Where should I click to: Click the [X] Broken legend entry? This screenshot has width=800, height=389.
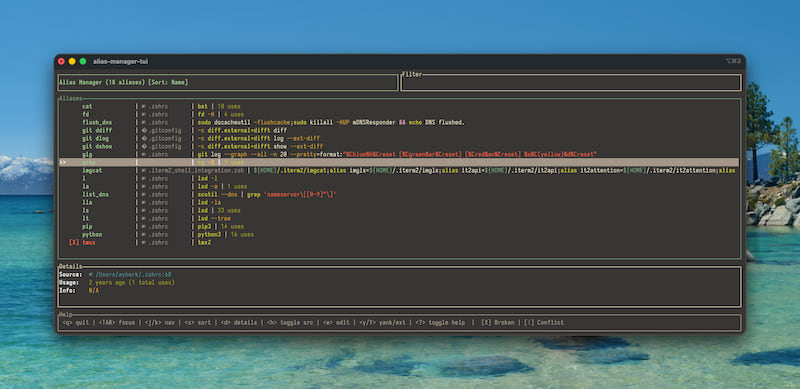(x=499, y=323)
